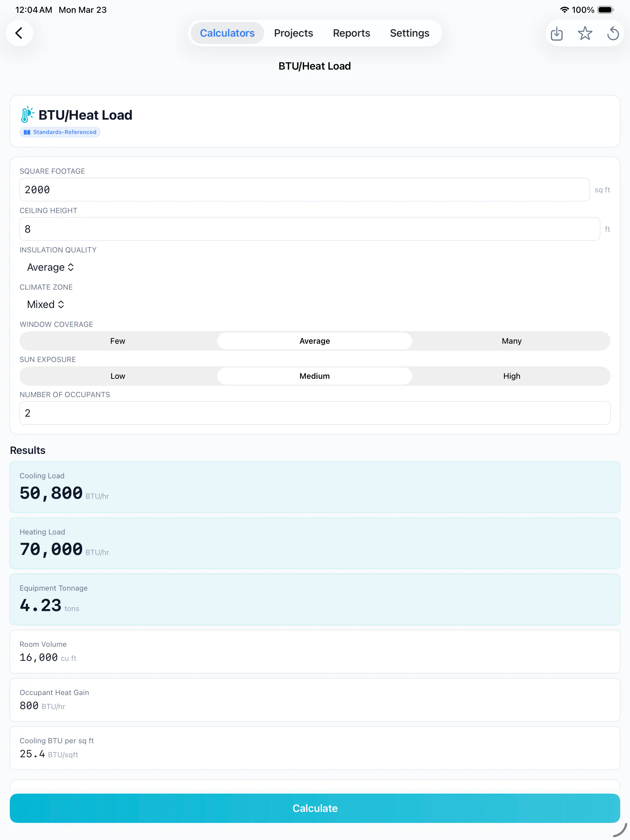
Task: Open the Reports tab
Action: 351,33
